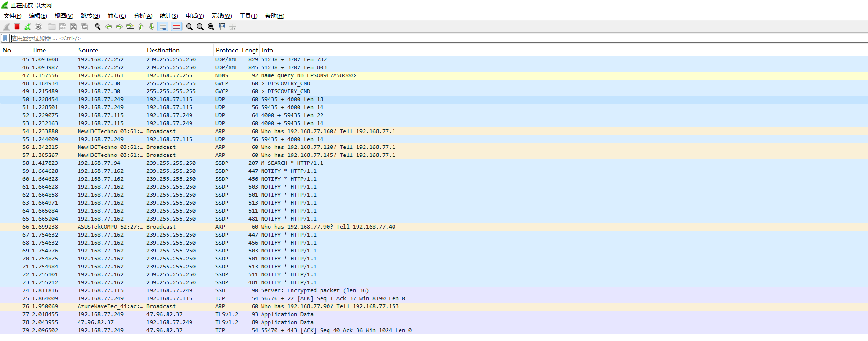Select packet 74 SSH encrypted packet row
The height and width of the screenshot is (341, 868).
pos(434,290)
